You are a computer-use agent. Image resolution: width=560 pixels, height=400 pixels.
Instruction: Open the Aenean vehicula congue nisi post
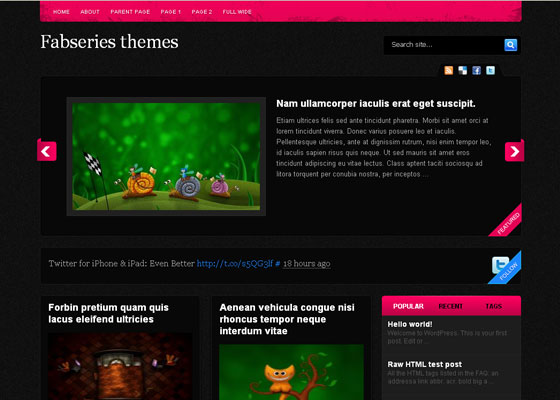pyautogui.click(x=287, y=319)
